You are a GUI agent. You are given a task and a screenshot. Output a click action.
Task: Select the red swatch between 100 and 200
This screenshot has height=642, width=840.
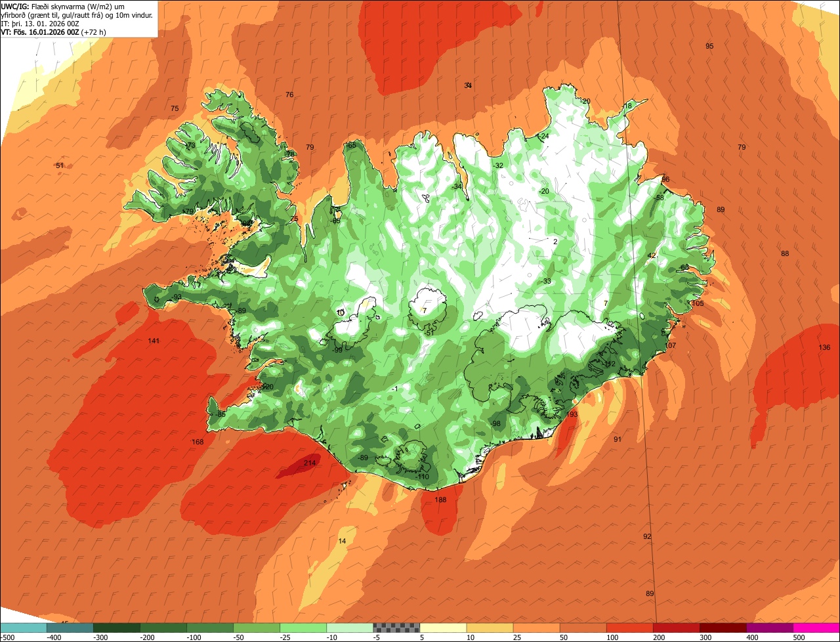[x=629, y=628]
